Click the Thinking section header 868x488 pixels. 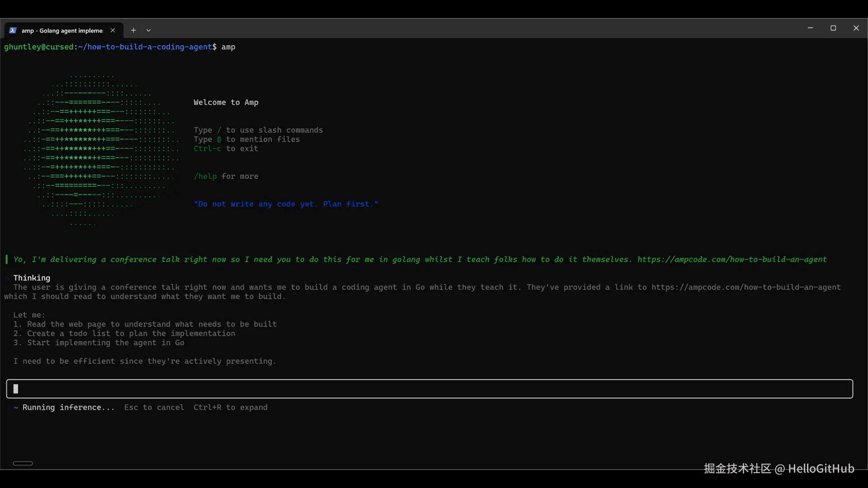click(32, 278)
